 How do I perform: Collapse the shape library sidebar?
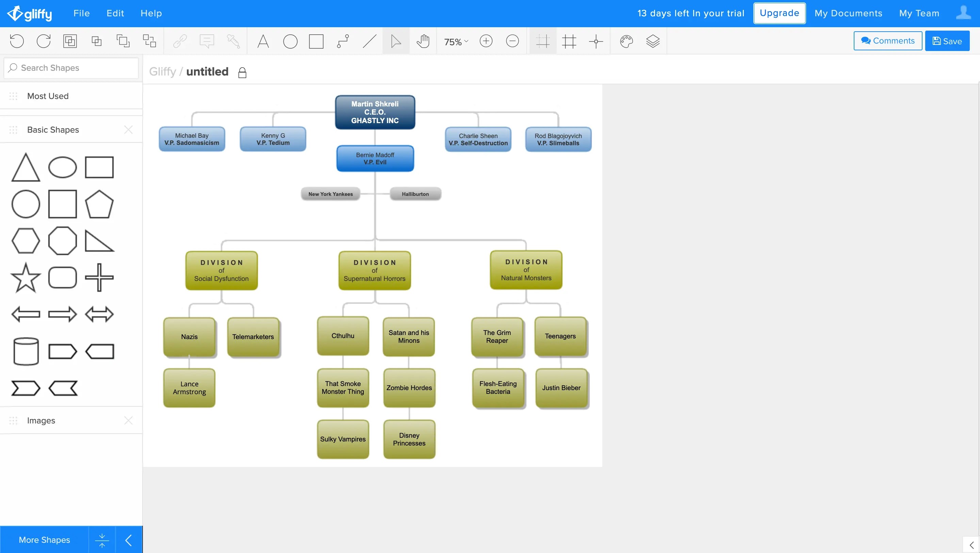[129, 540]
